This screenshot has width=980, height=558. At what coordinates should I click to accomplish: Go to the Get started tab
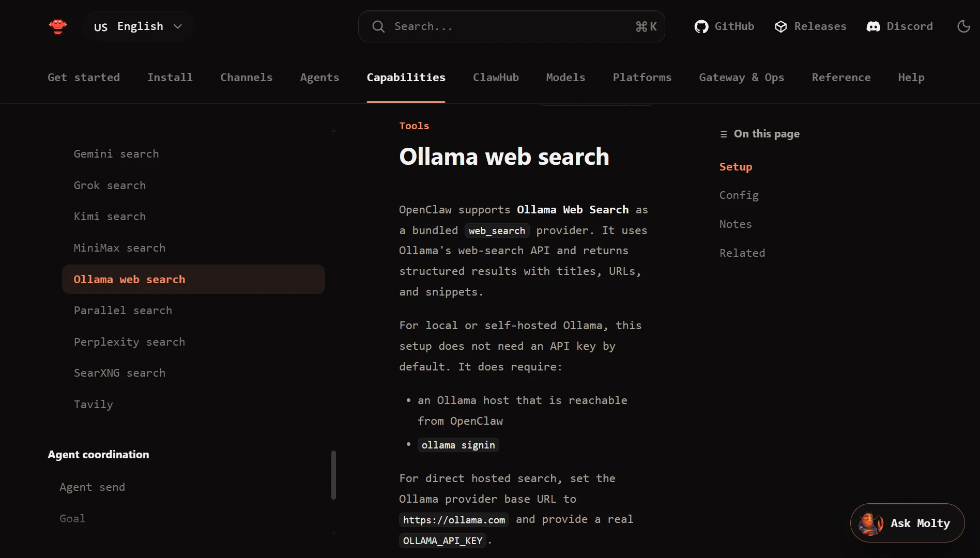click(x=84, y=78)
